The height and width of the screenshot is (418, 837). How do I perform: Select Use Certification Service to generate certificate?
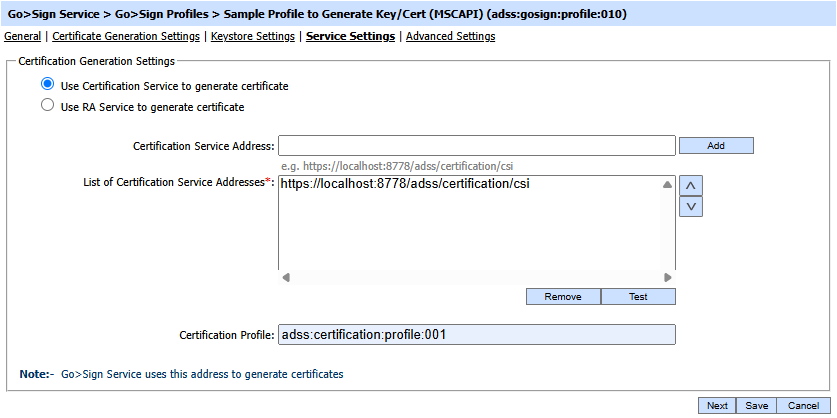tap(47, 86)
